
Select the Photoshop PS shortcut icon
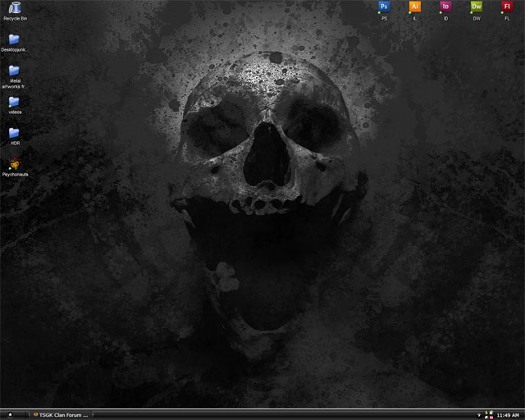(384, 7)
